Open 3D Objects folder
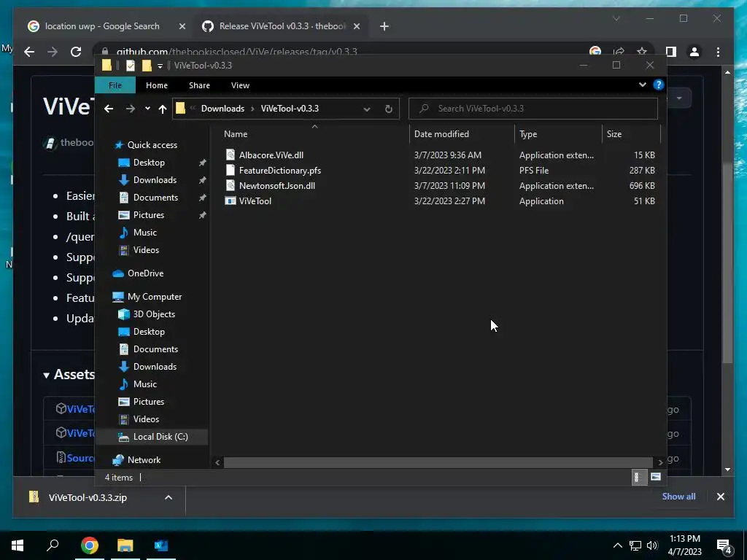The image size is (747, 560). pos(154,314)
